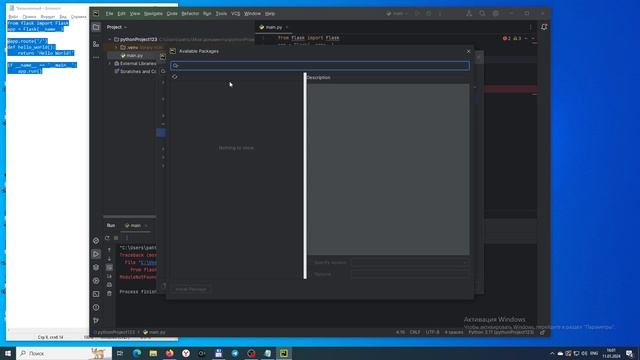Screen dimensions: 640x360
Task: Show more tool windows ellipsis in left sidebar
Action: tap(96, 58)
